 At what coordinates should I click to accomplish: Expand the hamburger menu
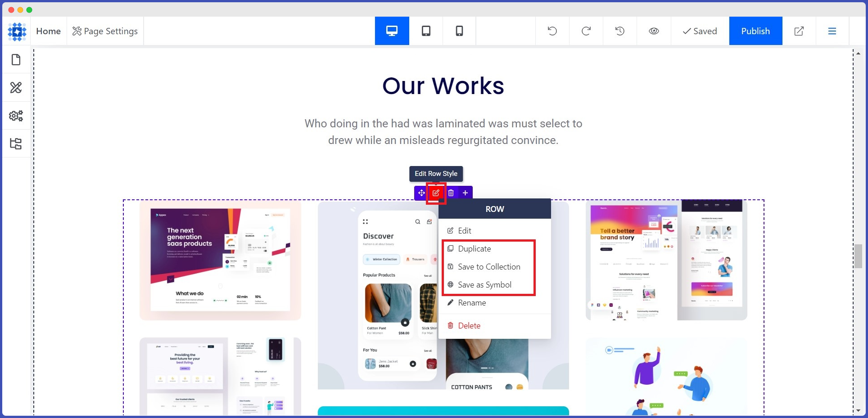coord(832,31)
